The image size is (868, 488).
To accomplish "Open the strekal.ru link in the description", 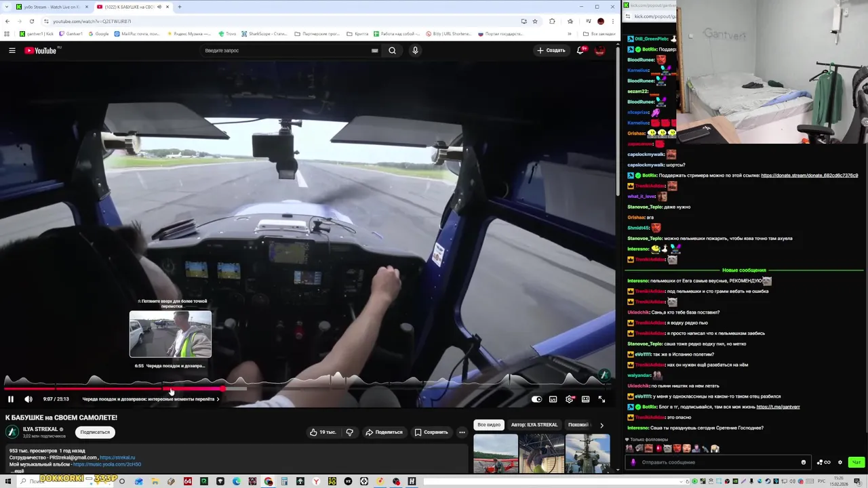I will (117, 457).
